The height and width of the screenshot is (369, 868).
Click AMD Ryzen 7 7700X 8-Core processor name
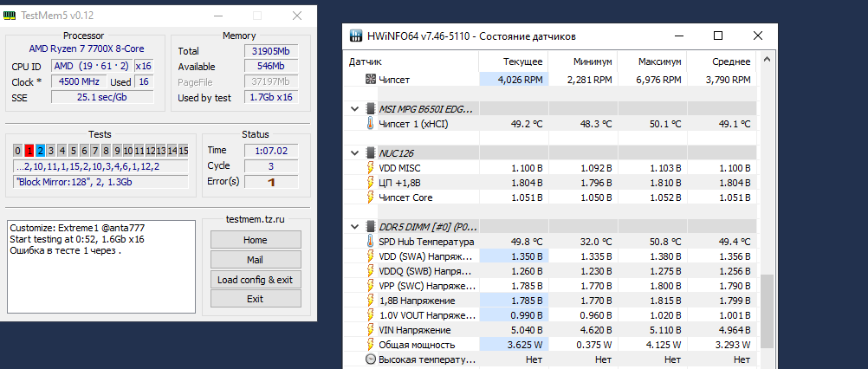(x=87, y=49)
